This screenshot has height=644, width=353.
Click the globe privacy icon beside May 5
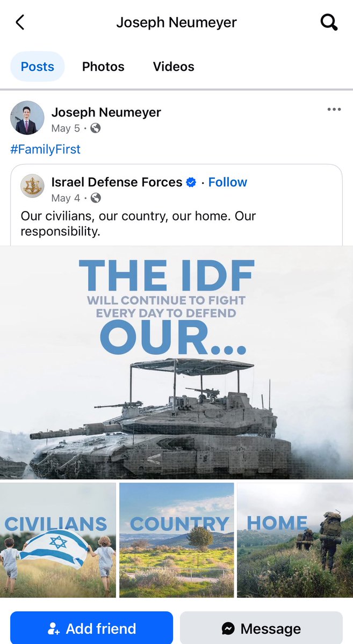click(x=96, y=128)
